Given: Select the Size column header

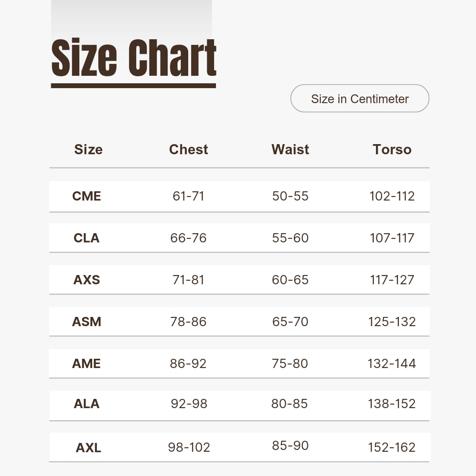Looking at the screenshot, I should (88, 149).
